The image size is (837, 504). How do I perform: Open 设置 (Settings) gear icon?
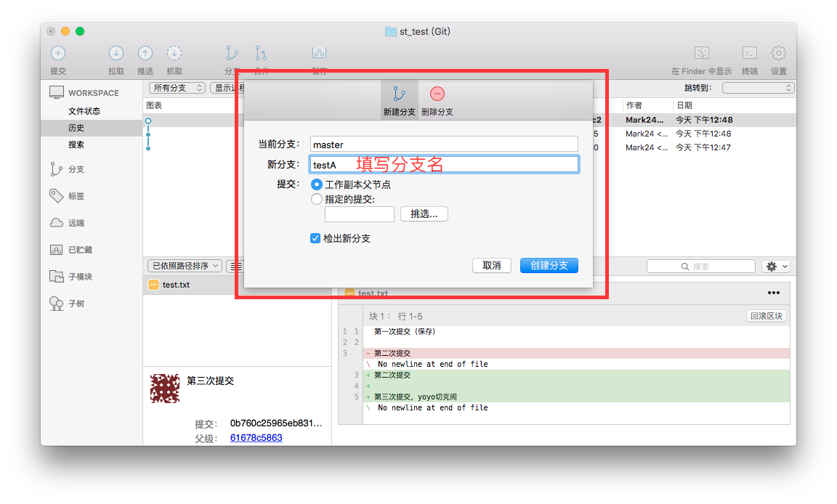pos(779,54)
